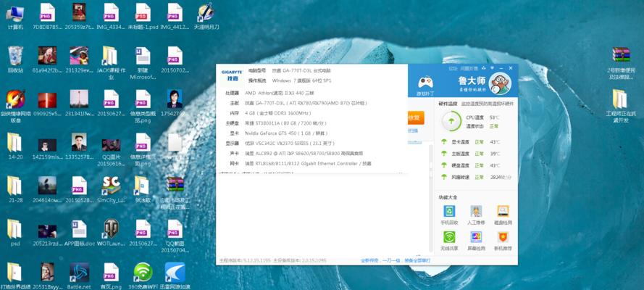Image resolution: width=644 pixels, height=290 pixels.
Task: Click 论坛 link in 鲁大师 title bar
Action: pos(453,68)
